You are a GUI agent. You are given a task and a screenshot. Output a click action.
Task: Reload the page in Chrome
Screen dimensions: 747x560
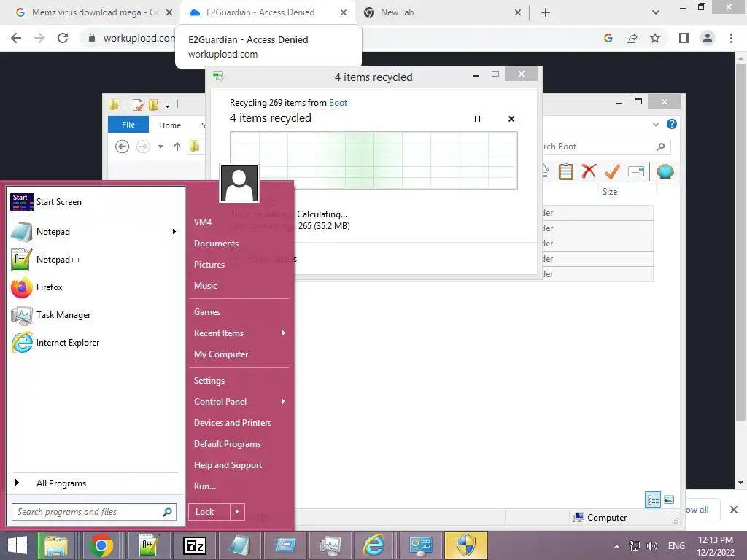point(63,38)
